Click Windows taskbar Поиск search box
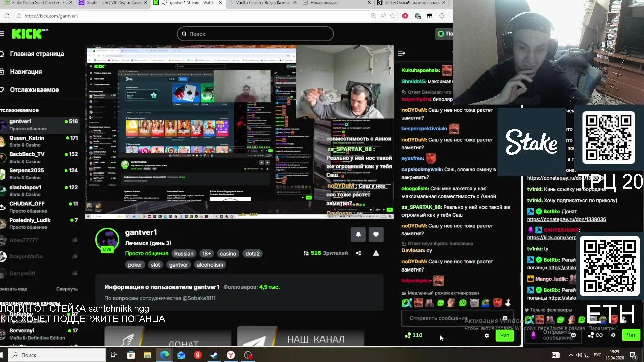This screenshot has width=644, height=362. click(57, 355)
